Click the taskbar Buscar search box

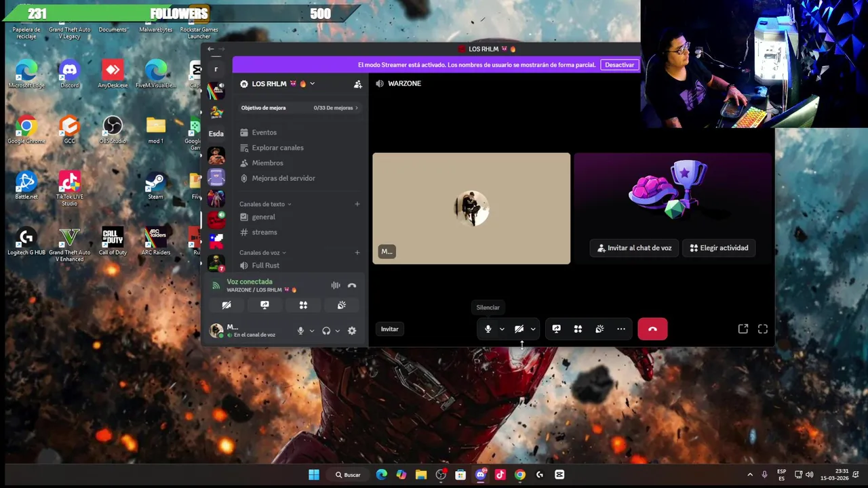(x=348, y=474)
